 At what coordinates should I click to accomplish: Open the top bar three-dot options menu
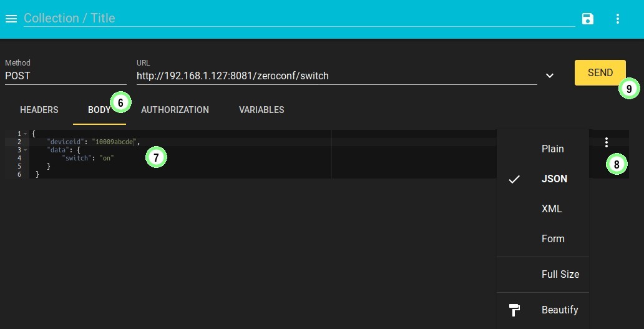coord(618,19)
